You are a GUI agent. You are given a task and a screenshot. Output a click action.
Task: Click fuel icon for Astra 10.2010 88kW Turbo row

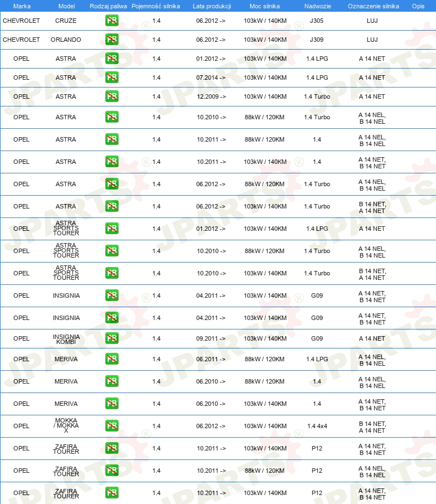pyautogui.click(x=112, y=117)
